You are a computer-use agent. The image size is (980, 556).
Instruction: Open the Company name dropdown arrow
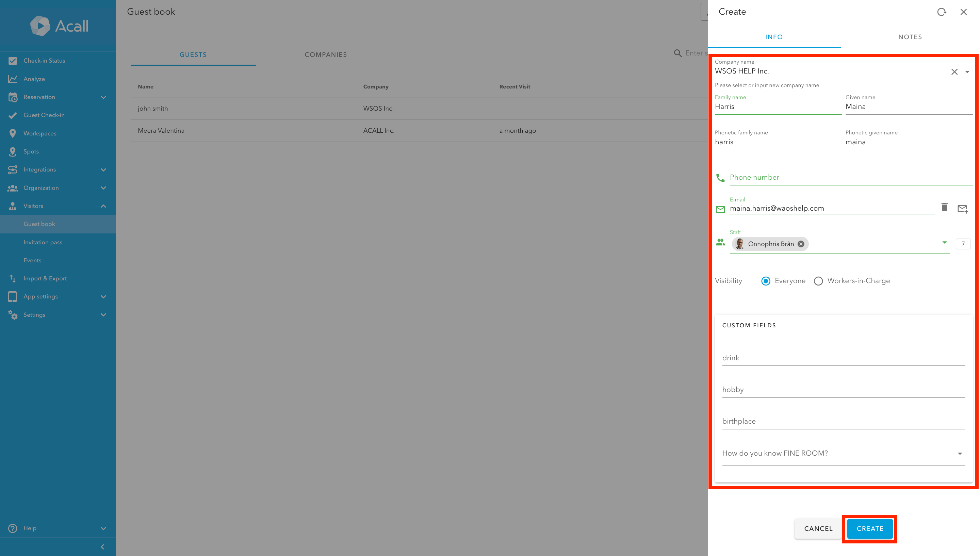967,72
